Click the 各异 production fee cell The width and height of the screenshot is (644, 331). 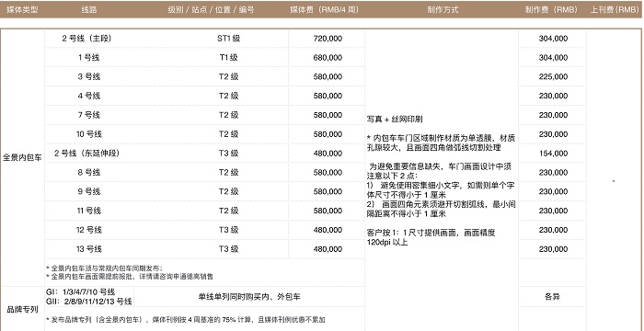[552, 296]
